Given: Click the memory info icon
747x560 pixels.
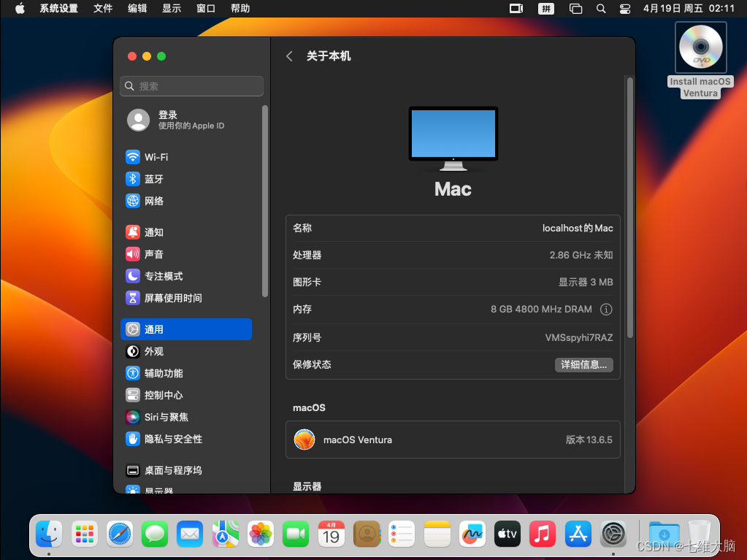Looking at the screenshot, I should pyautogui.click(x=606, y=309).
